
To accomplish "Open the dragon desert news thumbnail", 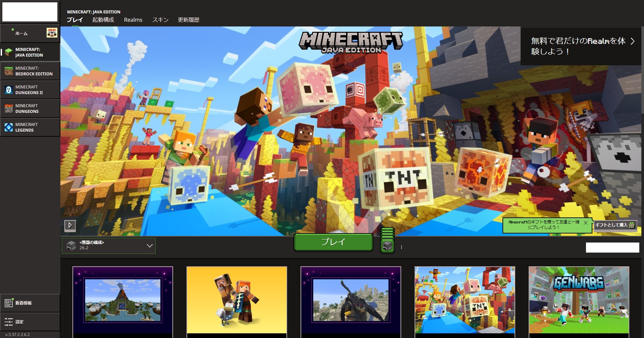I will pos(351,300).
